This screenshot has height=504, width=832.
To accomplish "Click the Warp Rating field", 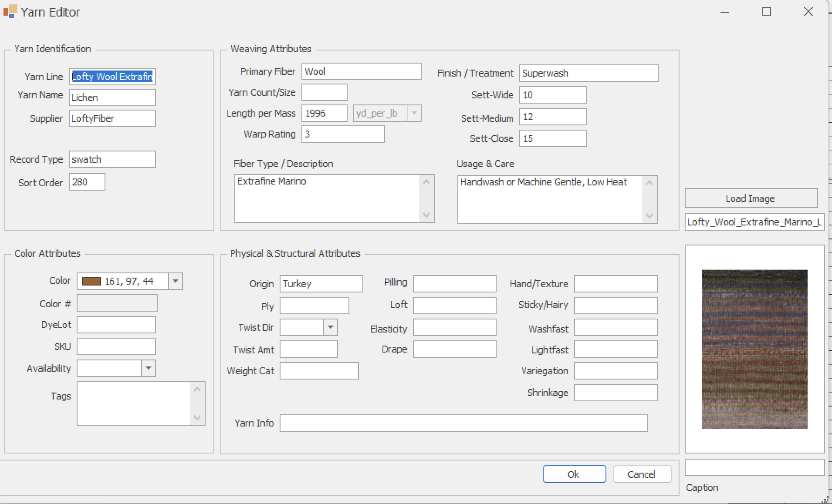I will pyautogui.click(x=343, y=134).
